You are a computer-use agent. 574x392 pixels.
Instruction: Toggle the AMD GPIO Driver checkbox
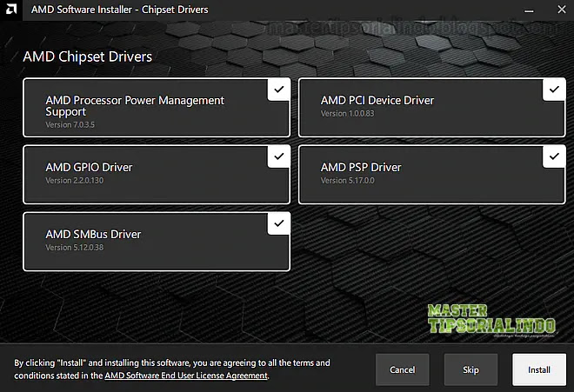(x=278, y=156)
